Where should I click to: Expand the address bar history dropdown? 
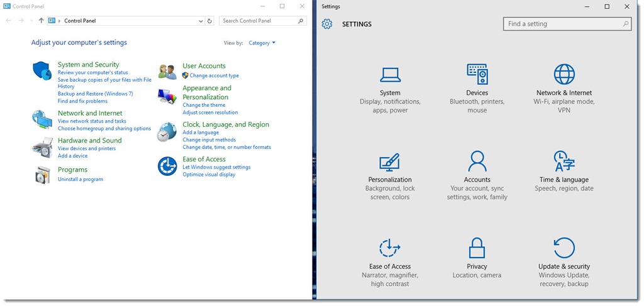[201, 21]
